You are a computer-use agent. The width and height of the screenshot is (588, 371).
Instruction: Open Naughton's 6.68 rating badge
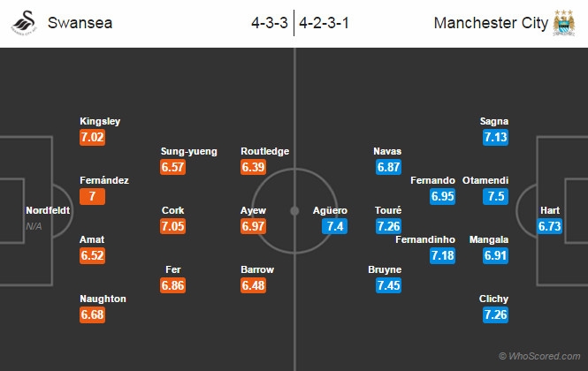93,315
